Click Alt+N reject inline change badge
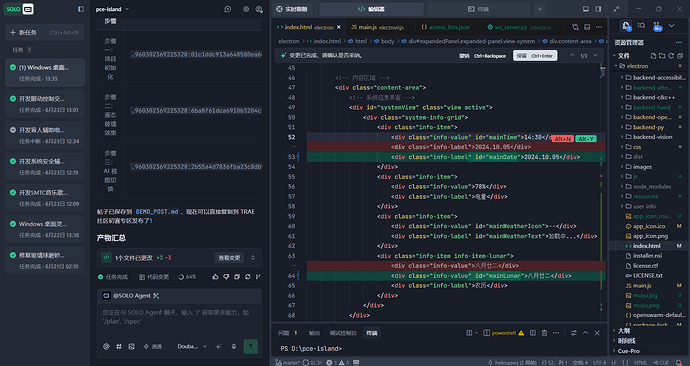This screenshot has width=690, height=366. point(562,139)
